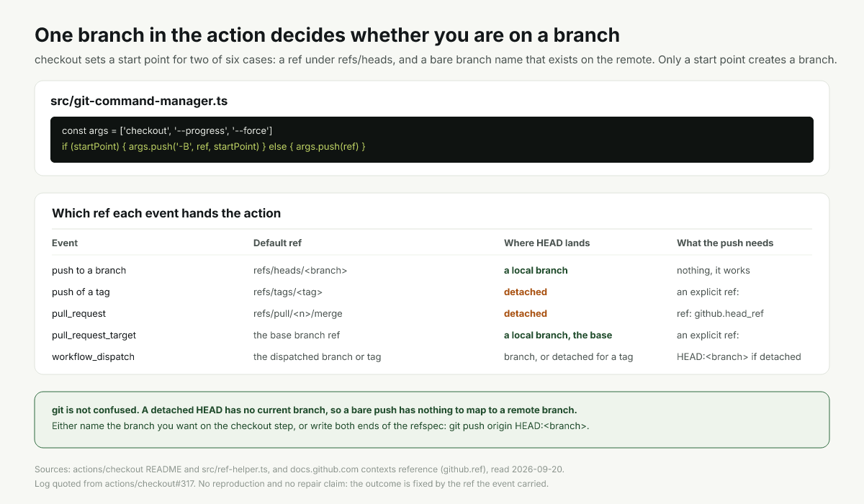This screenshot has width=864, height=504.
Task: Click 'Which ref each event hands the action'
Action: 166,213
